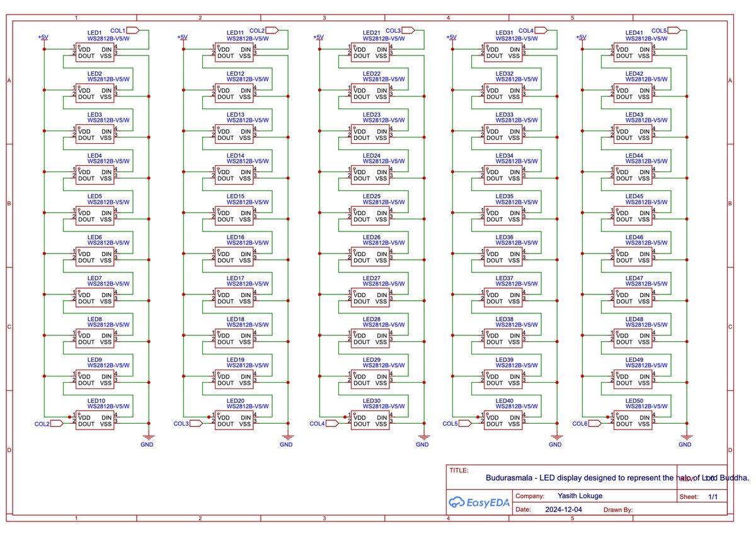Select the LED20 component symbol
This screenshot has height=536, width=756.
coord(234,421)
